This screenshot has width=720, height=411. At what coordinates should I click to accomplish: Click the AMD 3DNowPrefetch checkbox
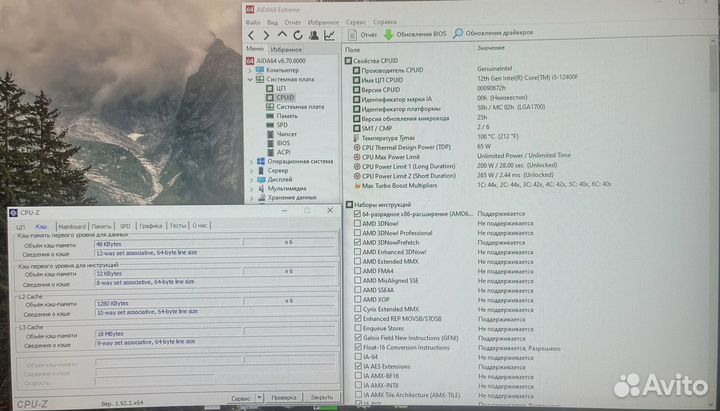coord(357,242)
